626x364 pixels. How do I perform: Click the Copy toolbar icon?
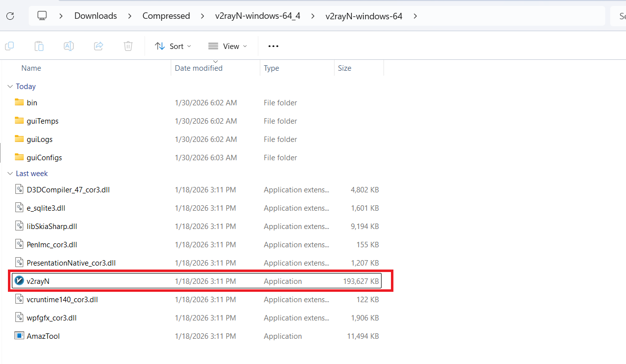pyautogui.click(x=9, y=46)
